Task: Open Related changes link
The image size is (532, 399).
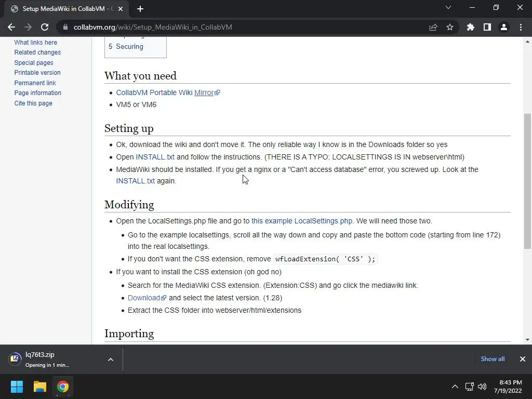Action: (37, 52)
